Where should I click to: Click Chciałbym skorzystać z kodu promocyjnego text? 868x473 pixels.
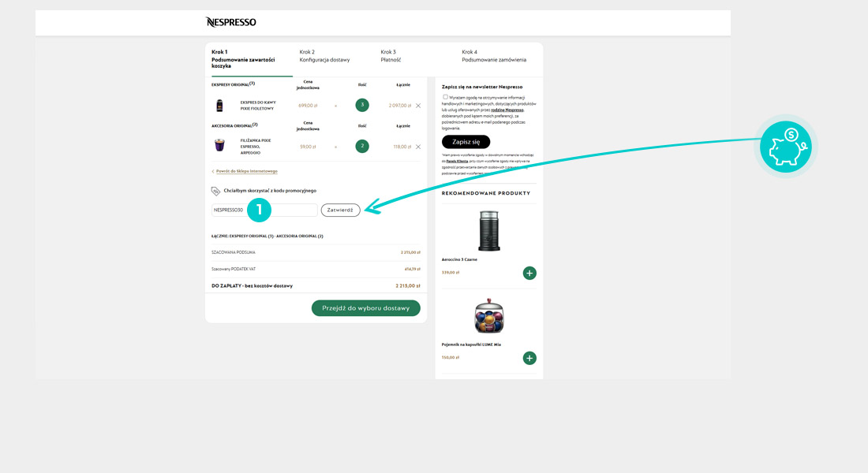(270, 191)
